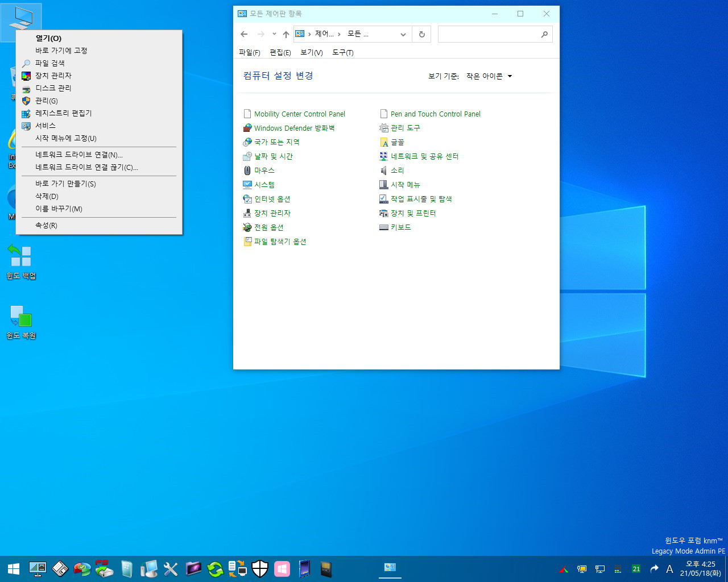The image size is (728, 582).
Task: Expand the chevron after 제어... breadcrumb
Action: click(x=339, y=35)
